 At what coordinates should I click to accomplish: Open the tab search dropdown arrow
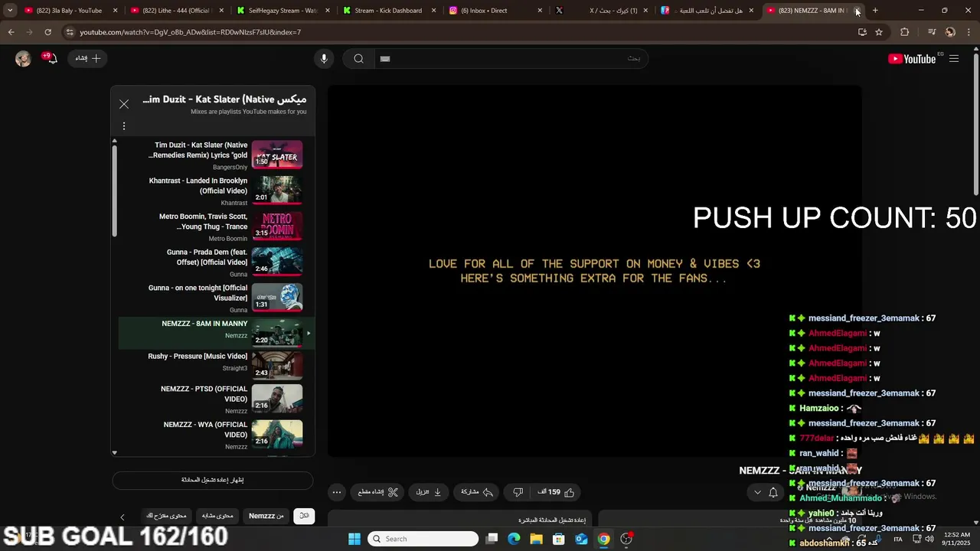tap(10, 11)
